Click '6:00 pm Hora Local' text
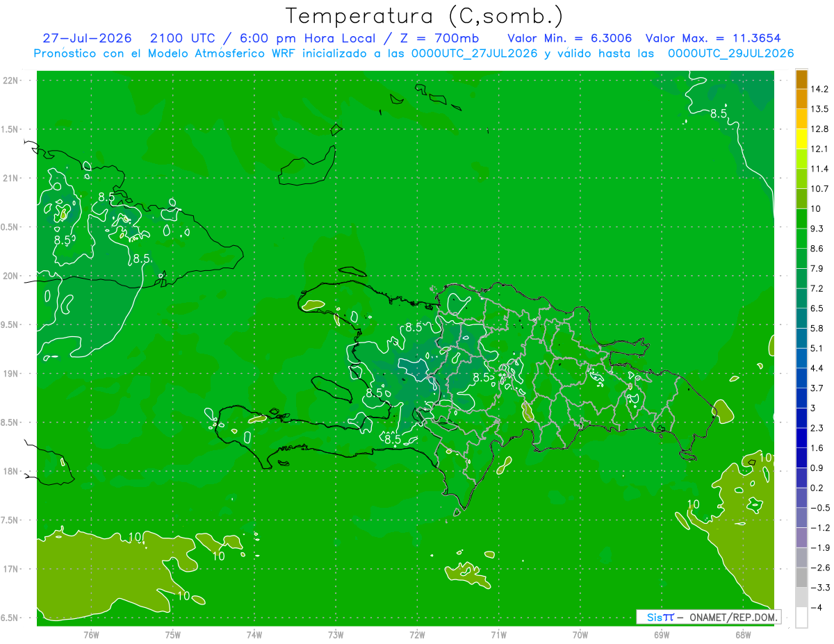The image size is (834, 644). 309,38
